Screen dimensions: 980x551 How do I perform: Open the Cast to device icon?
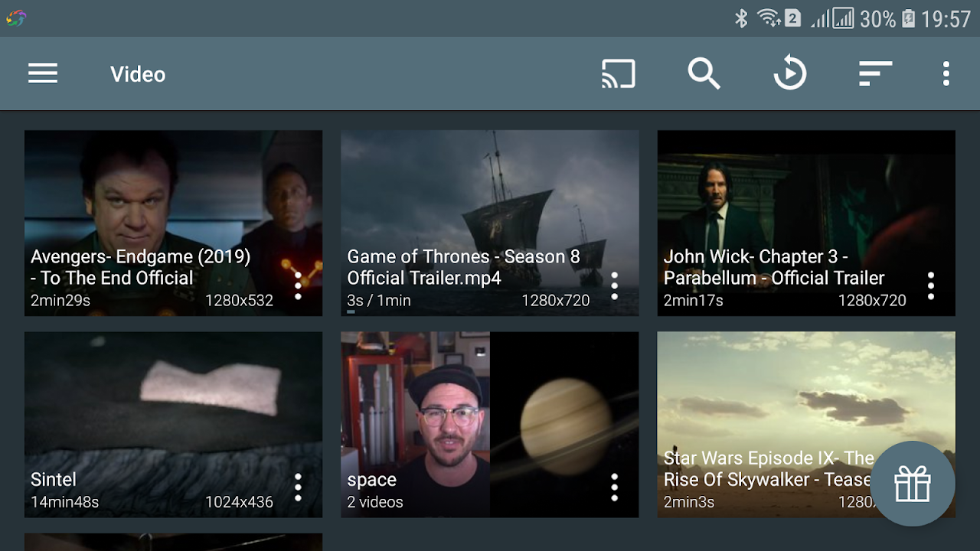618,73
